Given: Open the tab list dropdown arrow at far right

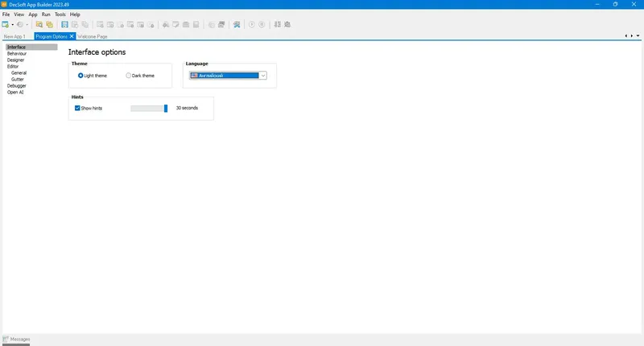Looking at the screenshot, I should coord(638,36).
